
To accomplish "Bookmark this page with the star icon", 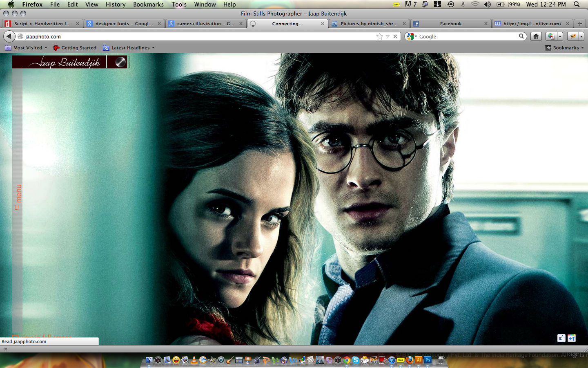I will pyautogui.click(x=380, y=36).
